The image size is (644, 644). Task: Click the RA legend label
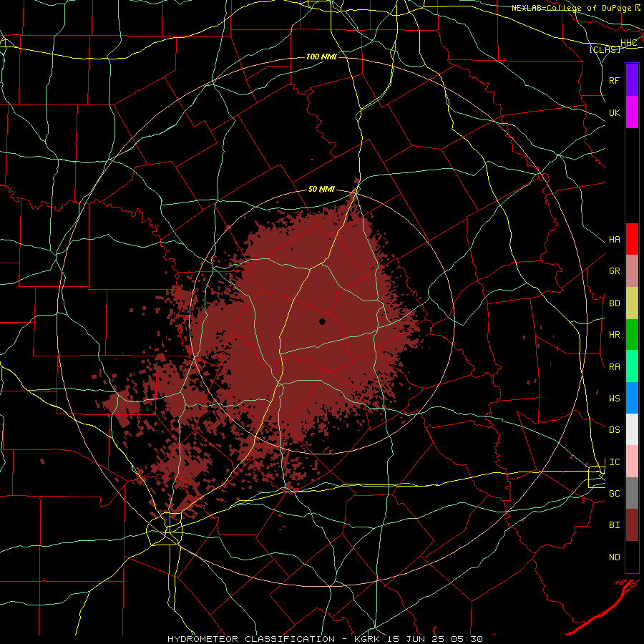[615, 367]
